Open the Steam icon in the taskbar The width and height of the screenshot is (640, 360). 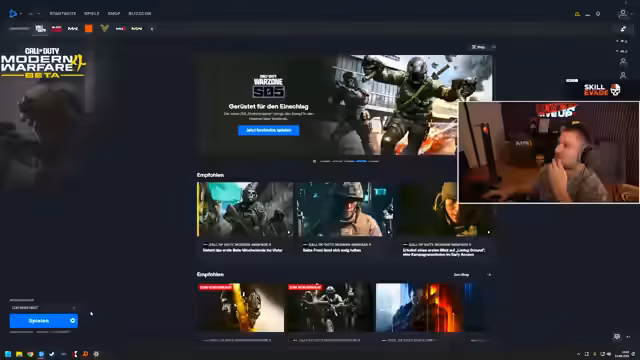pos(52,354)
